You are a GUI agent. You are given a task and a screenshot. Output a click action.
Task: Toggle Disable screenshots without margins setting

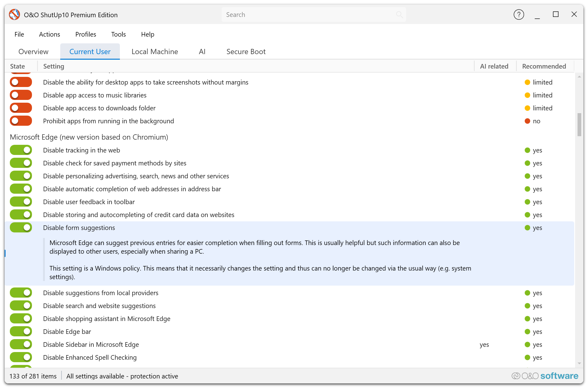(x=21, y=82)
